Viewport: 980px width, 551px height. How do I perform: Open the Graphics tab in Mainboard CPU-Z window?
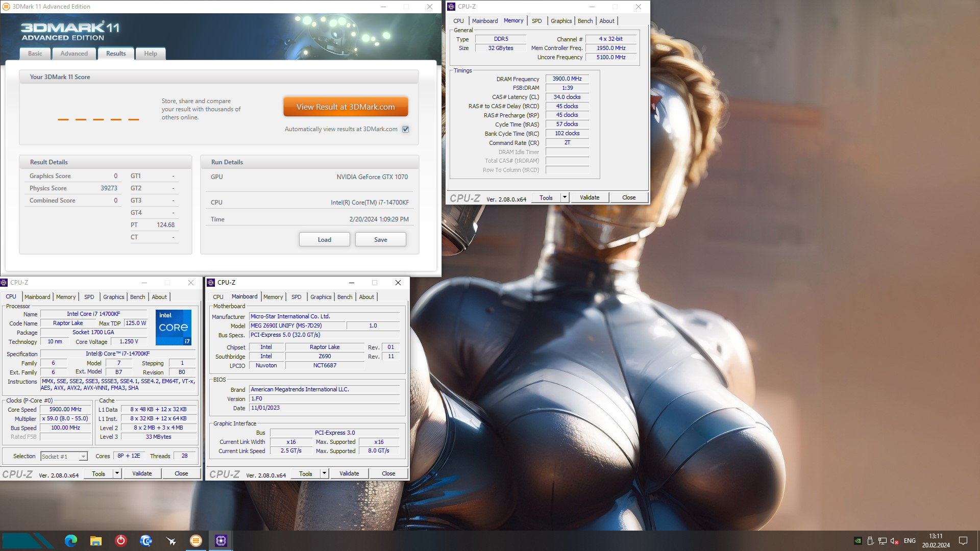pos(321,297)
